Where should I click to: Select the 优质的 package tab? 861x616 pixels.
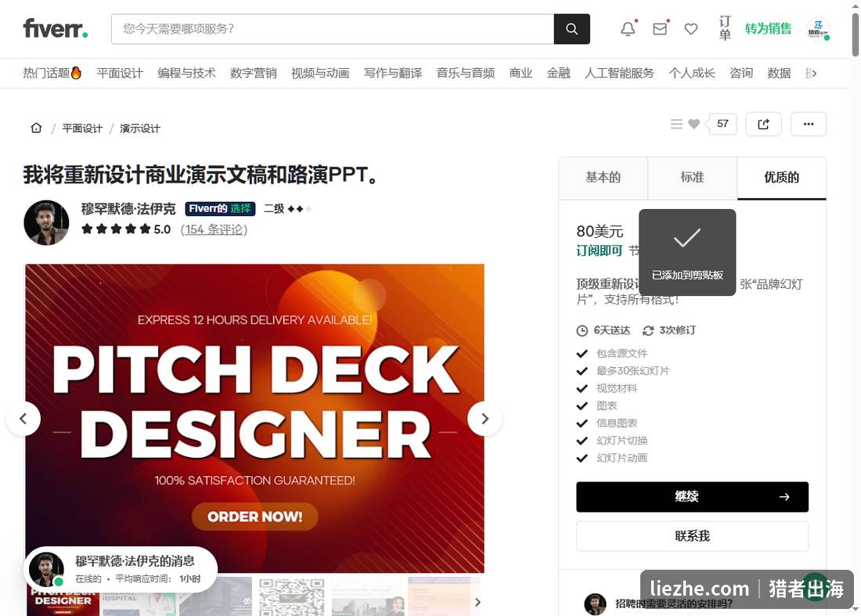782,178
